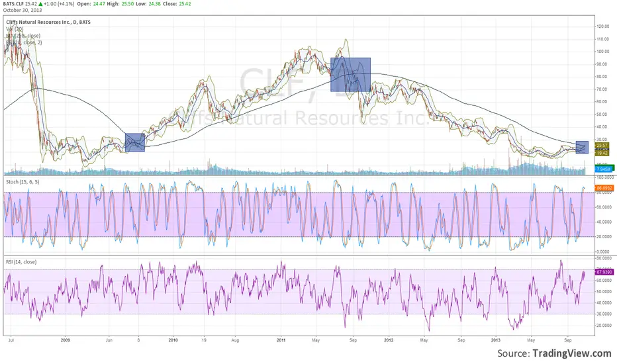Click the 2011 label on time axis
Screen dimensions: 617x364
point(281,340)
